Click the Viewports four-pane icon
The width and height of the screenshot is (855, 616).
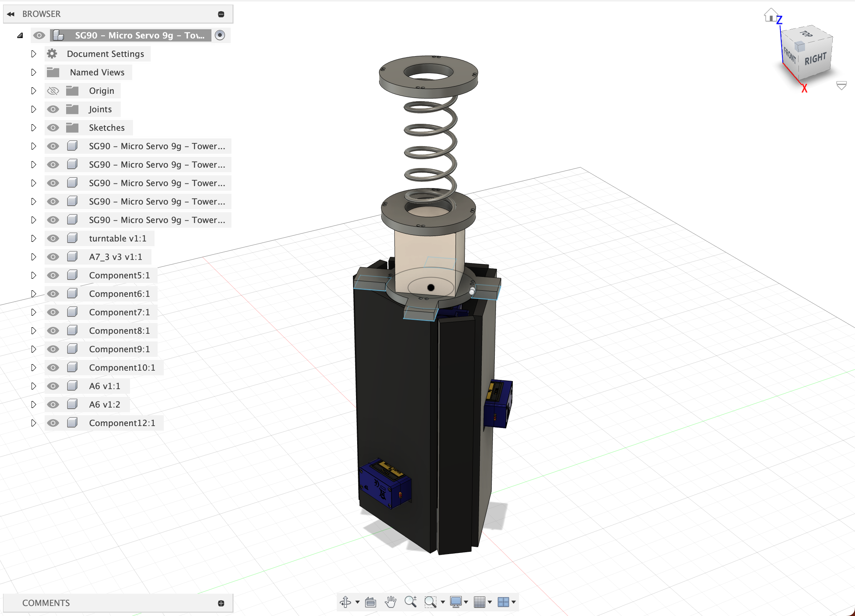(x=503, y=602)
